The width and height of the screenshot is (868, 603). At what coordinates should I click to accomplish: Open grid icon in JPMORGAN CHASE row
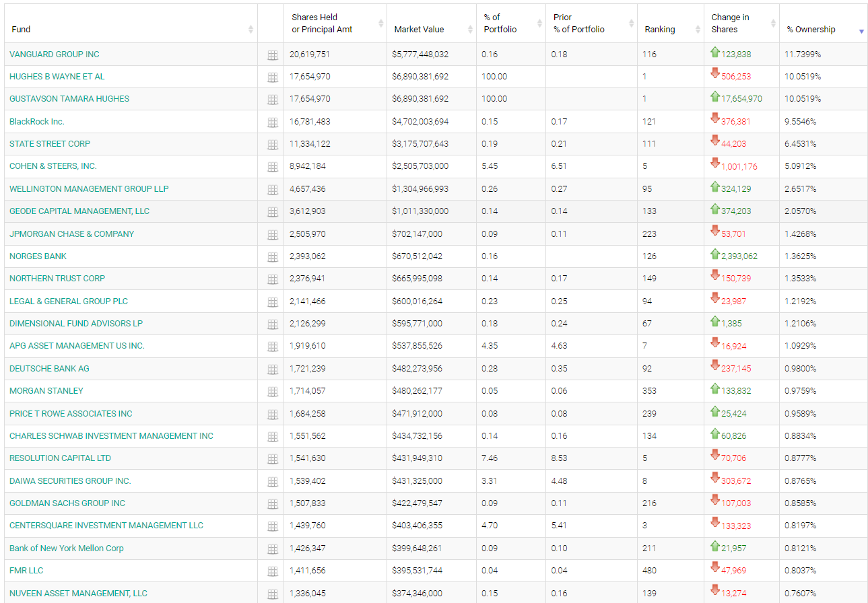[273, 235]
